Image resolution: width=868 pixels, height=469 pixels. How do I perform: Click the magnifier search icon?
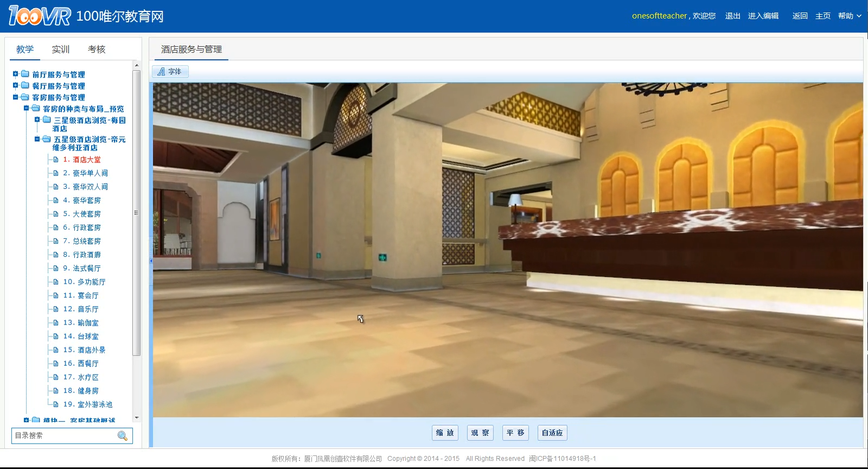coord(123,435)
